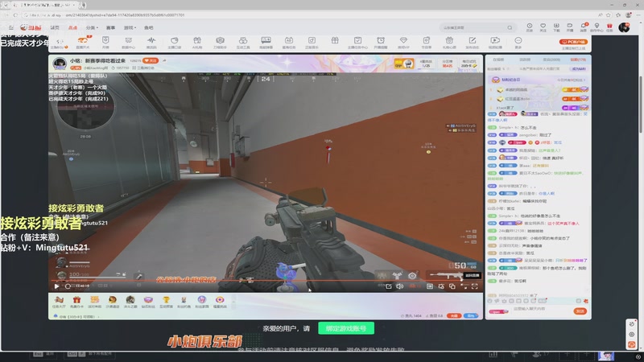
Task: Open the diamond VIP streamer tool
Action: point(403,43)
